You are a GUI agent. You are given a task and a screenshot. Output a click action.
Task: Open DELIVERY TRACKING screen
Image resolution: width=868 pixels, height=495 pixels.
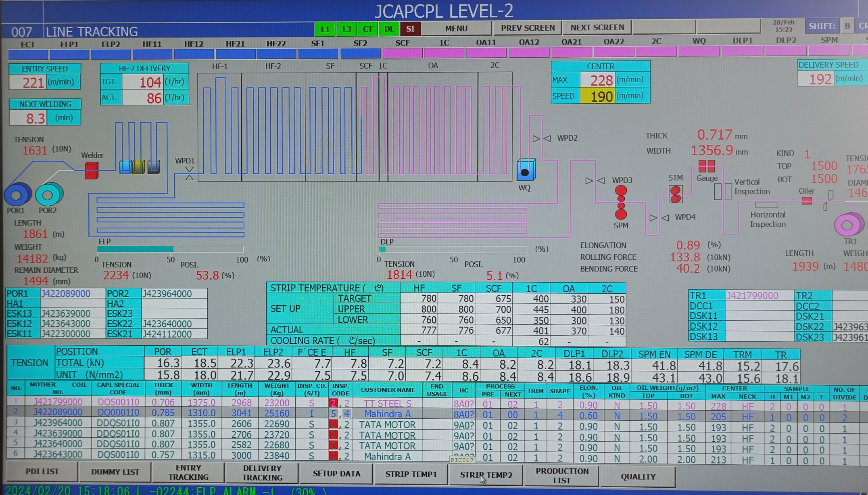point(262,473)
